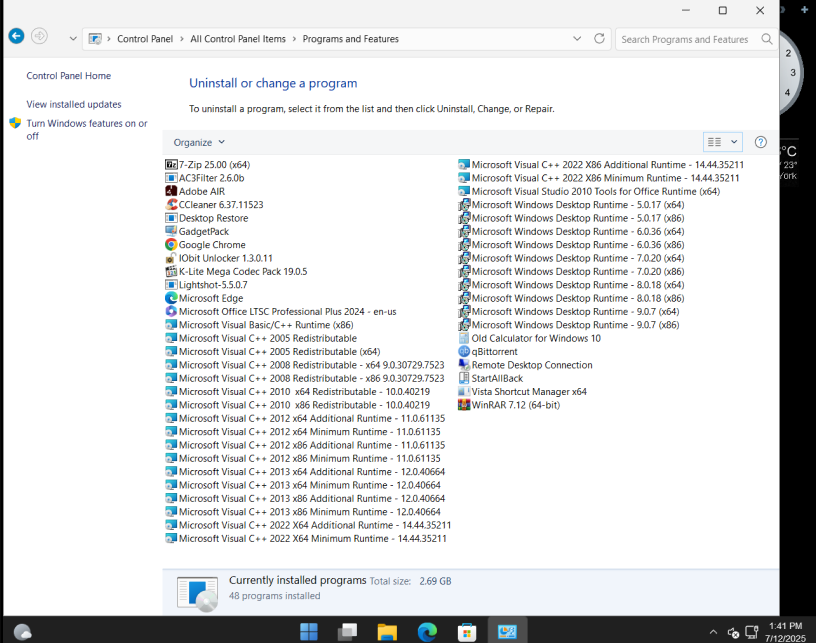Select Microsoft Visual C++ 2005 Redistributable (x64)

pos(273,352)
